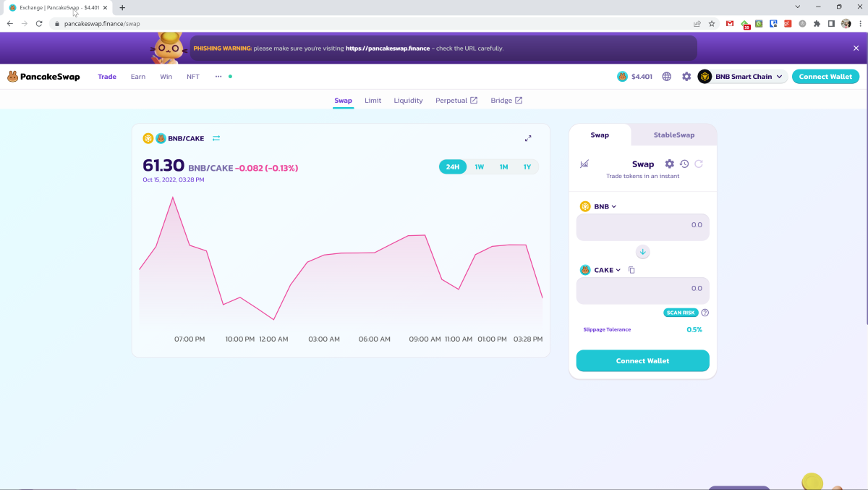
Task: Open the Win menu
Action: pyautogui.click(x=166, y=77)
